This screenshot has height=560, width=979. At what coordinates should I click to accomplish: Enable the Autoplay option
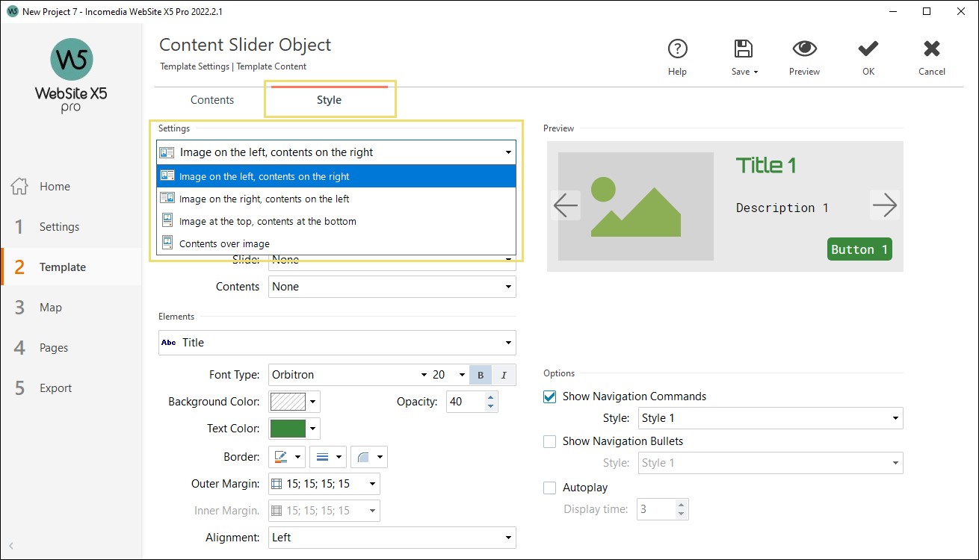[549, 488]
